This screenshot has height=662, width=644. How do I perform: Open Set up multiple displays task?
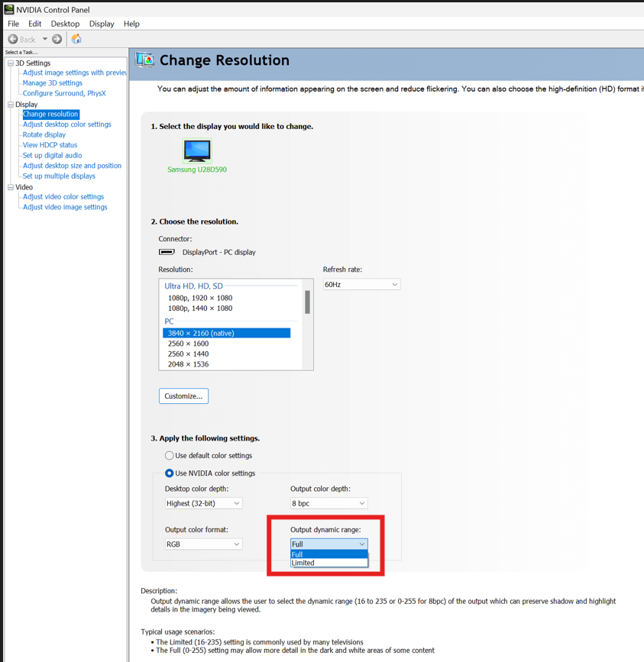pyautogui.click(x=59, y=176)
